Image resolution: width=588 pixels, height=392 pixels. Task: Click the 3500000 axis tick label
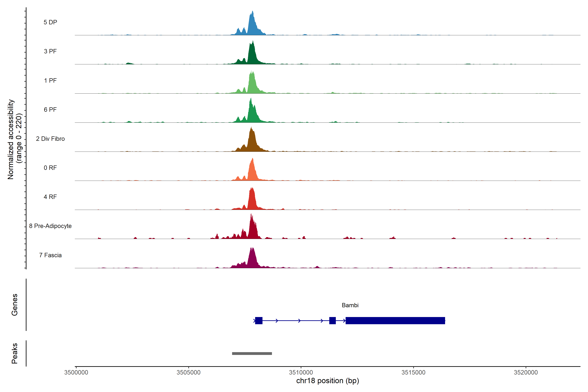coord(76,373)
